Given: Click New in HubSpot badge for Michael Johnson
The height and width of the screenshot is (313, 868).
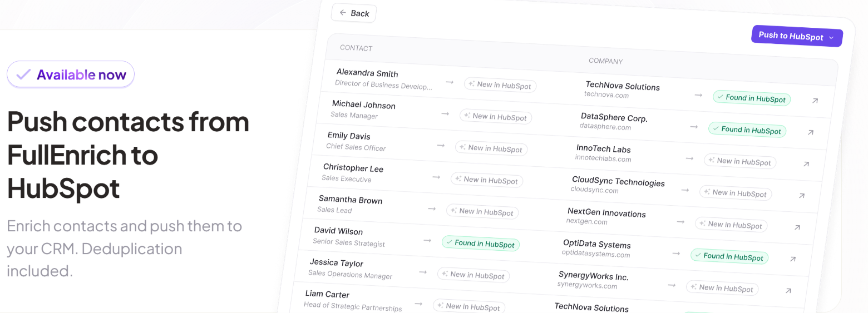Looking at the screenshot, I should point(496,117).
